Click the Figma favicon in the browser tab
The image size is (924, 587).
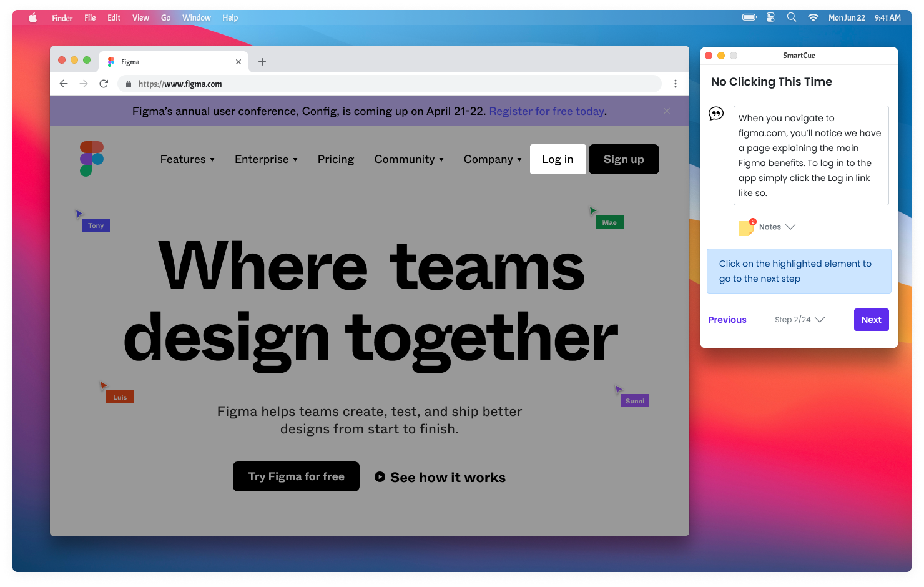[111, 62]
